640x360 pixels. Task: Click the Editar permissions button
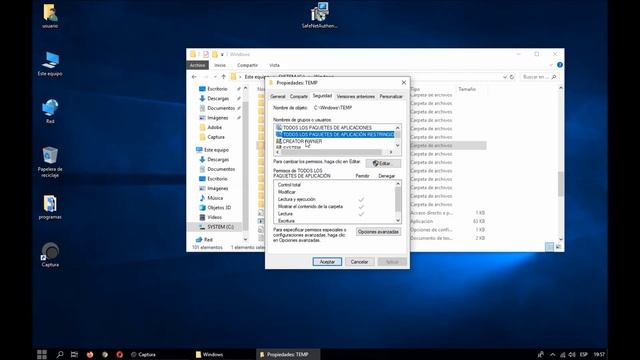coord(383,164)
